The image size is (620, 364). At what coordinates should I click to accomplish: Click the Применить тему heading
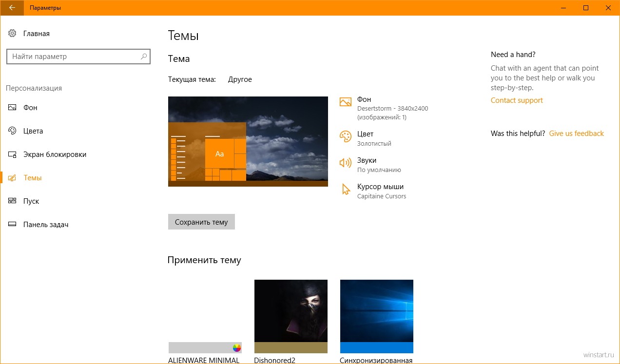204,260
